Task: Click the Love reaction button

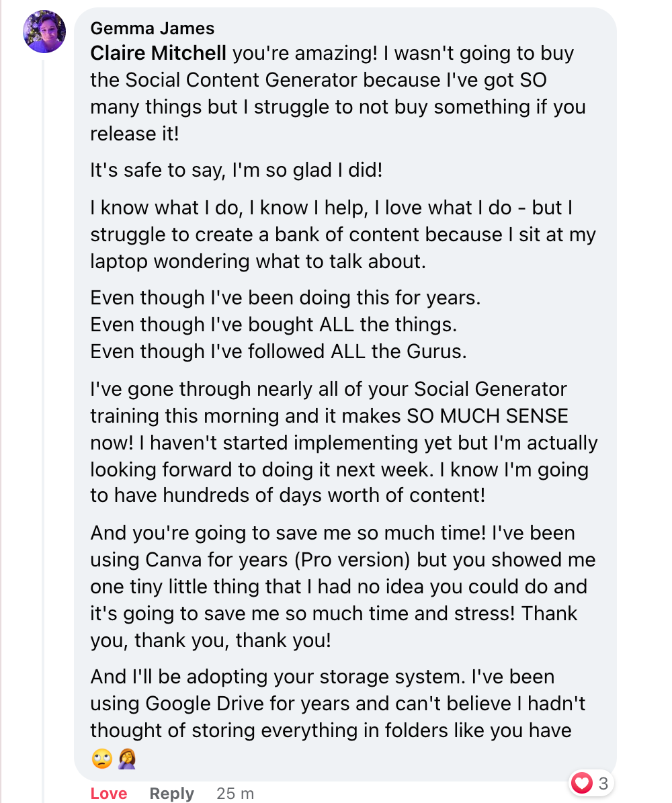Action: (x=109, y=794)
